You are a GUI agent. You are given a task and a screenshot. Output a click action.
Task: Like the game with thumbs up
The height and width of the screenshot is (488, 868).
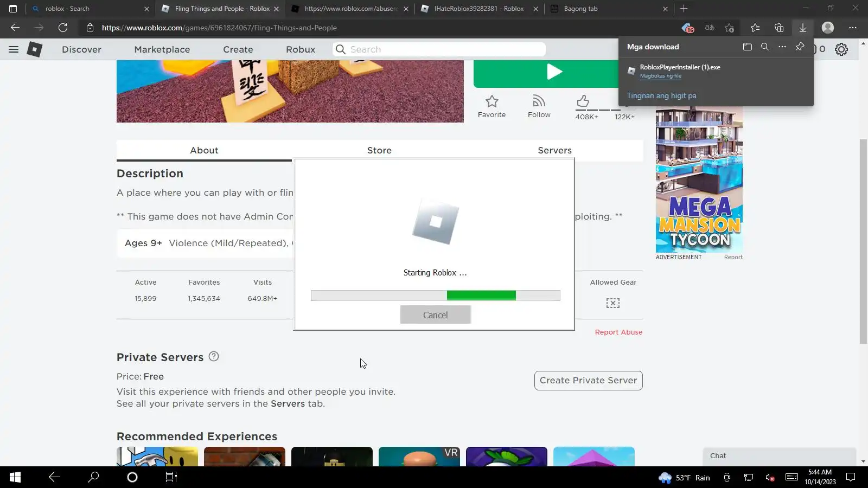[x=583, y=101]
